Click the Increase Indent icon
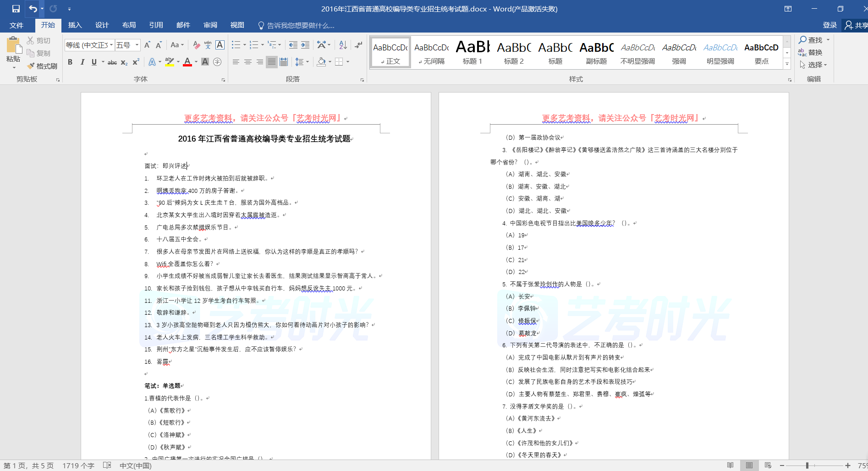The height and width of the screenshot is (471, 868). coord(305,45)
